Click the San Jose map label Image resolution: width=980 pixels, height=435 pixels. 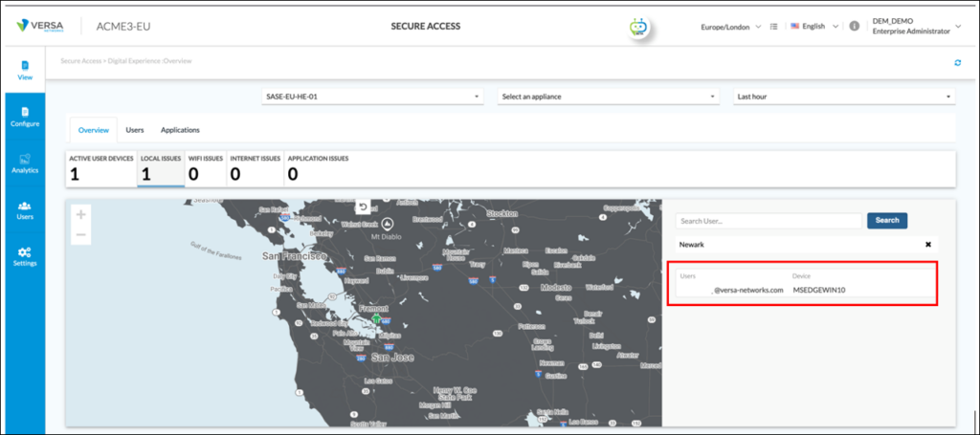(390, 358)
